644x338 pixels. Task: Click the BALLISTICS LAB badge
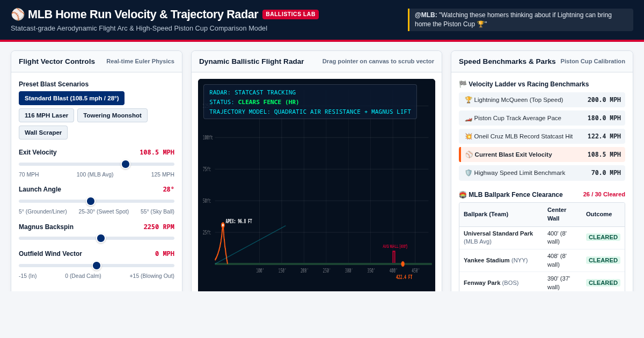tap(290, 14)
